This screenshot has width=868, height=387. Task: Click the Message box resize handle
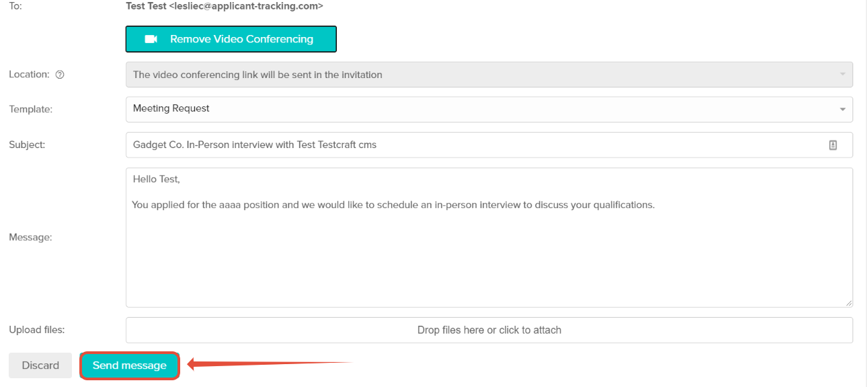coord(849,303)
